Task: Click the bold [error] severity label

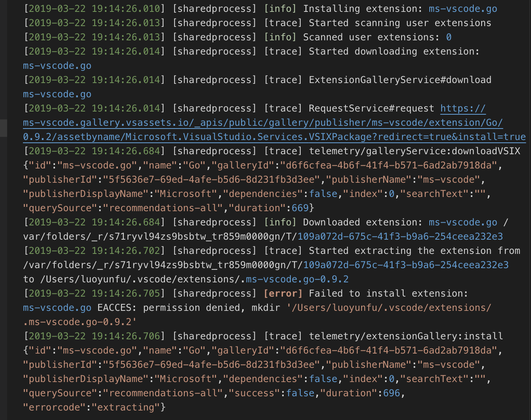Action: click(283, 293)
